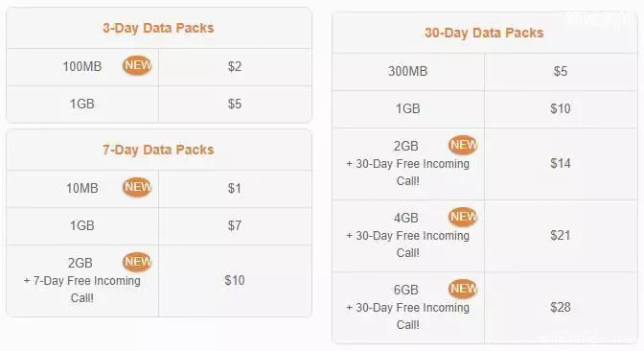
Task: Click NEW badge beside 2GB 30-day pack
Action: point(463,145)
